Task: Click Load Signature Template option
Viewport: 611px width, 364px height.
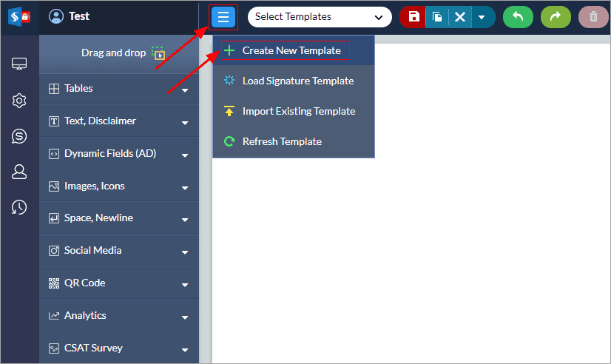Action: click(297, 81)
